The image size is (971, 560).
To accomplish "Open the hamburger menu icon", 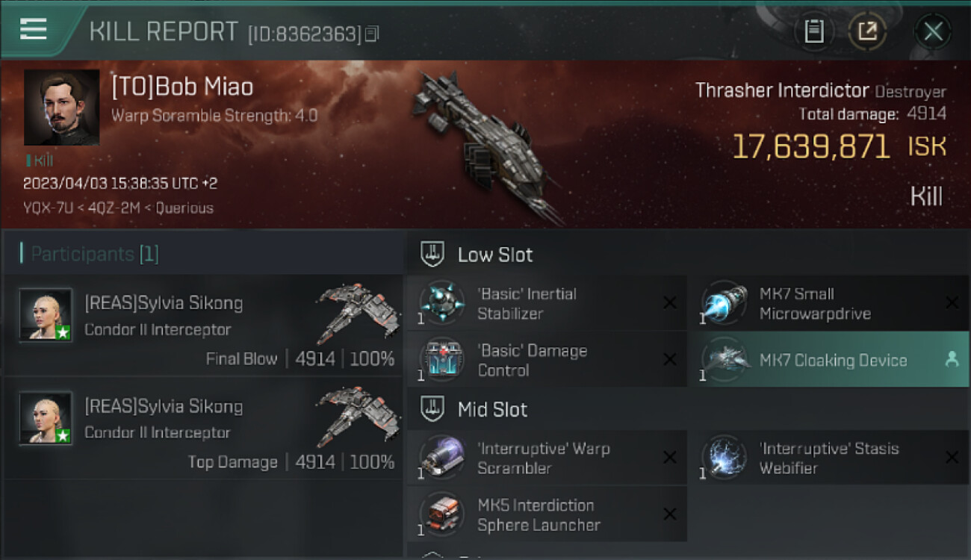I will point(34,30).
